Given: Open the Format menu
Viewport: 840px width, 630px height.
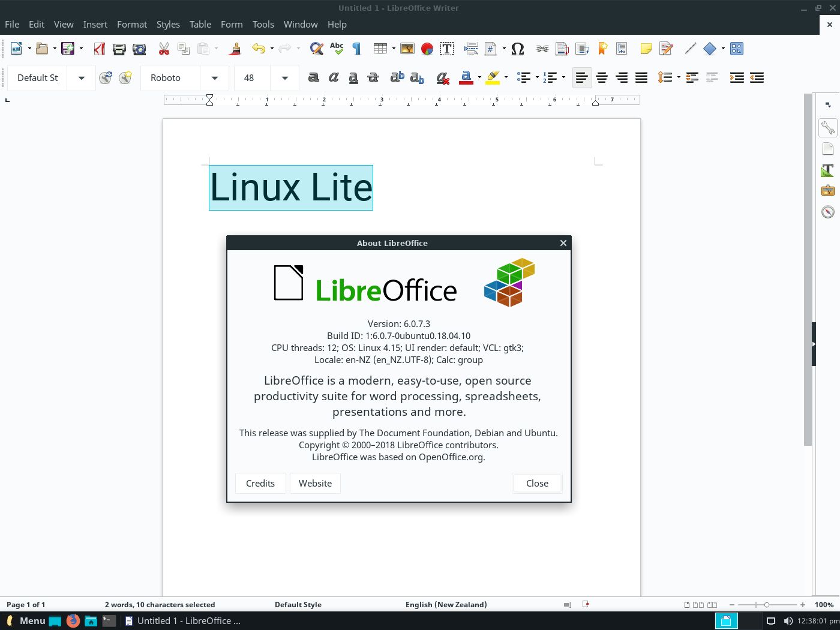Looking at the screenshot, I should [x=132, y=25].
